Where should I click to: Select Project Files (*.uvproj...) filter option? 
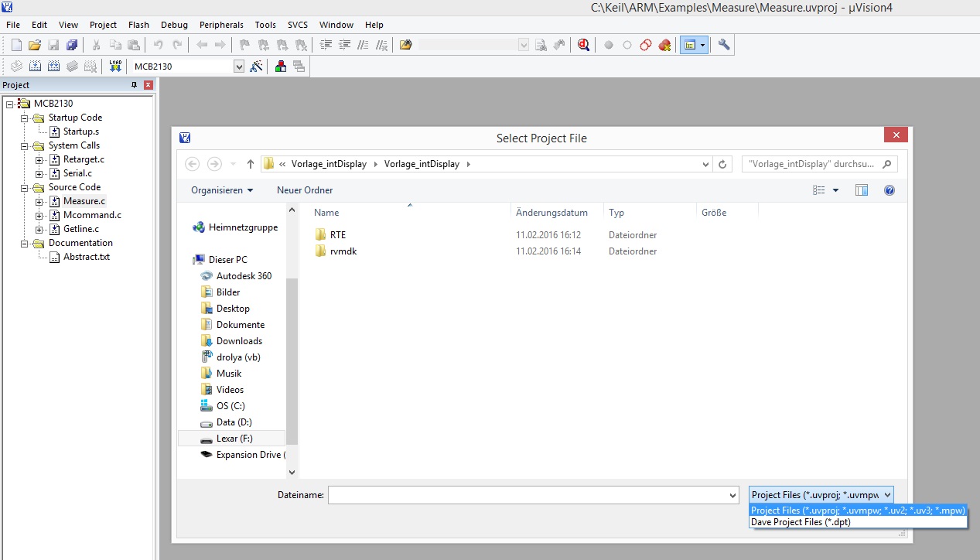[x=859, y=510]
